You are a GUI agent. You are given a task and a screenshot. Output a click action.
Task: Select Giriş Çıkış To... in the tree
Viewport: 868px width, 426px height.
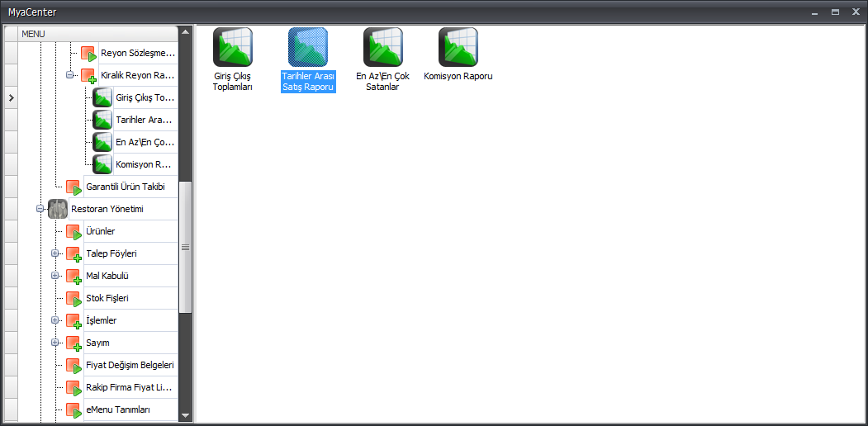pos(145,98)
